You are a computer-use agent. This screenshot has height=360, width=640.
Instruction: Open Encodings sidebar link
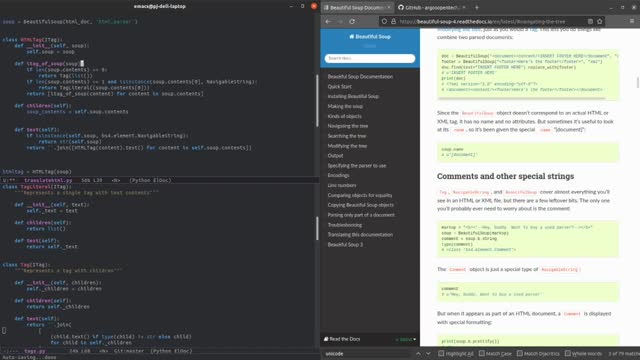pyautogui.click(x=338, y=176)
